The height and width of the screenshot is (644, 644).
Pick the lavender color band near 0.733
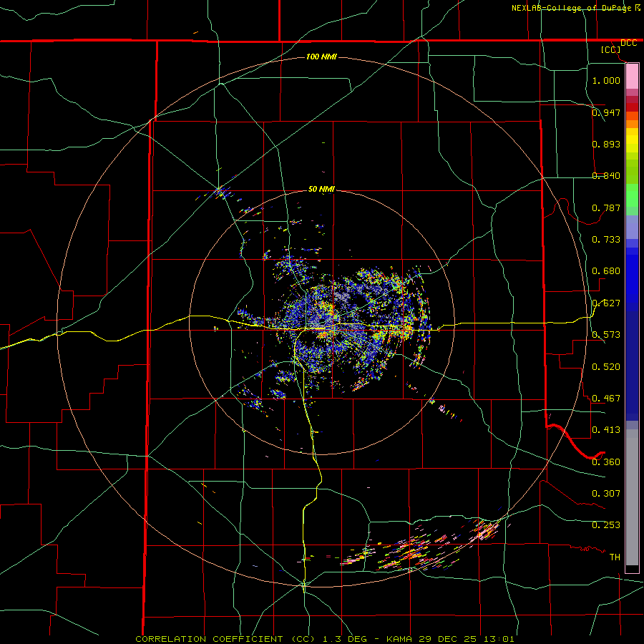[632, 227]
